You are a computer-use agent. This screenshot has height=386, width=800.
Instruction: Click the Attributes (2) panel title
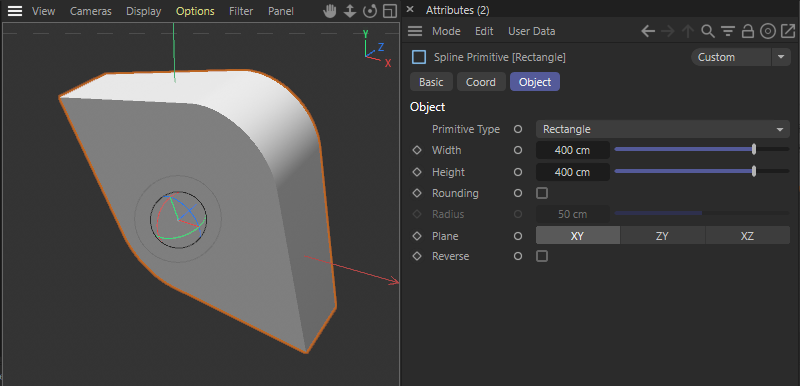pos(458,10)
